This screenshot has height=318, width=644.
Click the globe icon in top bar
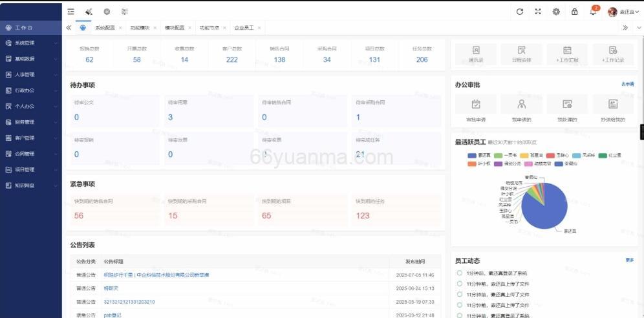(107, 12)
